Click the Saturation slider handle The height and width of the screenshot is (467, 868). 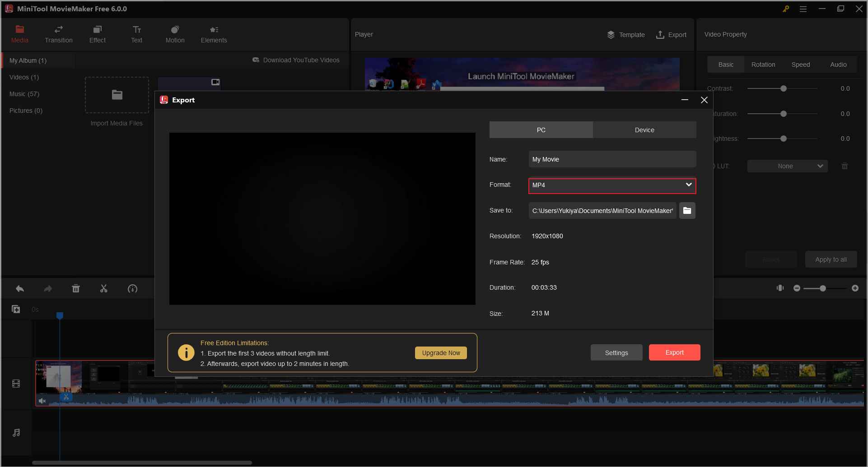tap(784, 114)
